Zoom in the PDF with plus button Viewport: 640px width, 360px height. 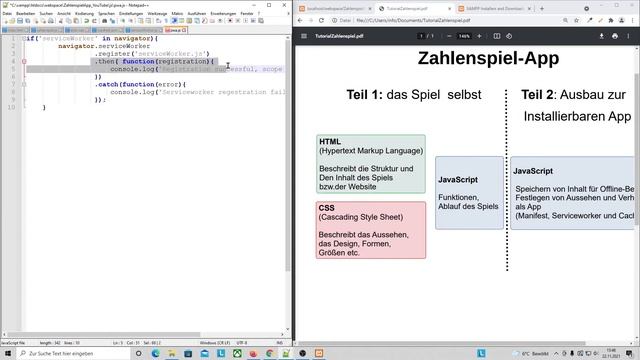tap(479, 36)
